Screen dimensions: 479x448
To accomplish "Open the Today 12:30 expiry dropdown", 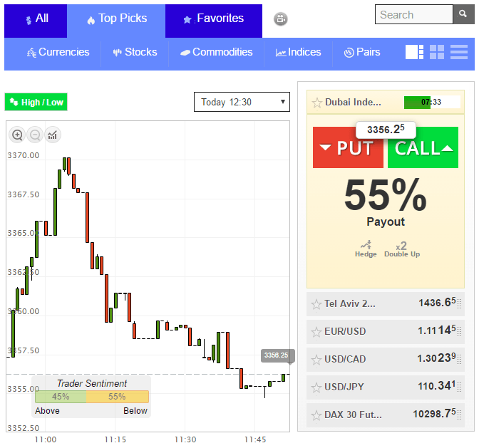I will tap(242, 102).
